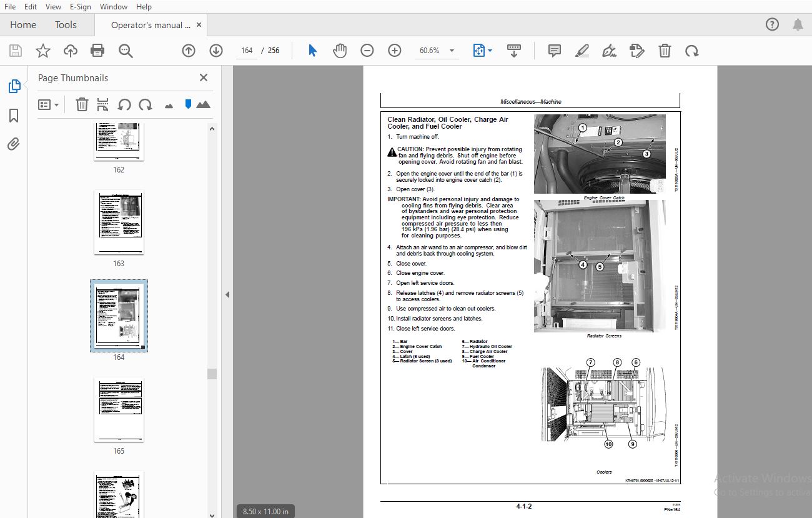Rotate pages counterclockwise in the thumbnails panel
This screenshot has width=812, height=518.
click(x=124, y=104)
